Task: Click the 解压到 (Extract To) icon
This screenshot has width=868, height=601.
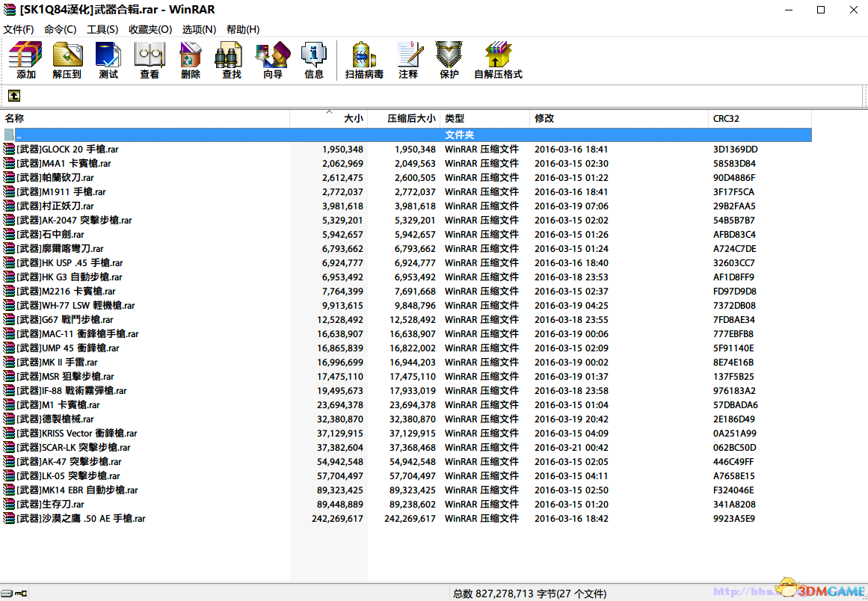Action: [67, 61]
